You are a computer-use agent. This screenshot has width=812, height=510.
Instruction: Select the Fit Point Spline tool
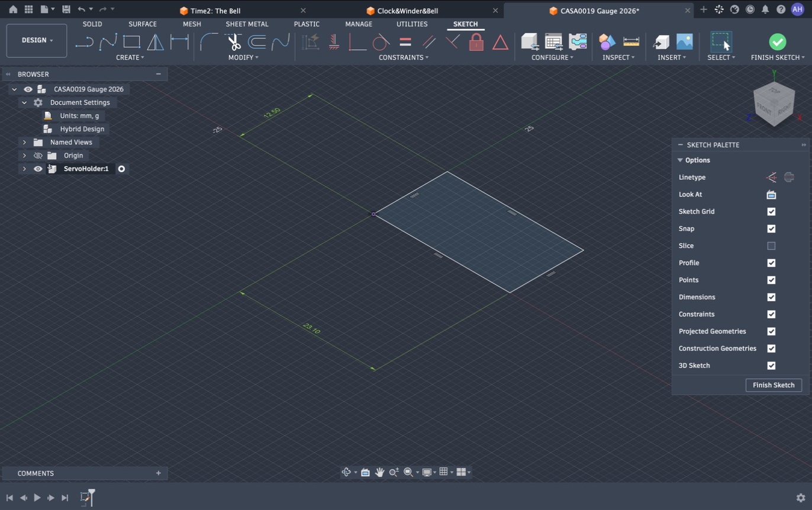coord(108,42)
